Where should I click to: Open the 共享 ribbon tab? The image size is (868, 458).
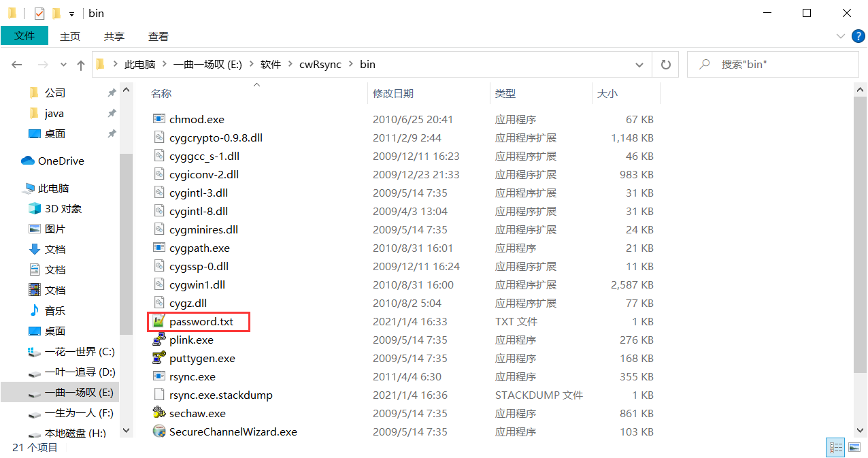(x=114, y=36)
